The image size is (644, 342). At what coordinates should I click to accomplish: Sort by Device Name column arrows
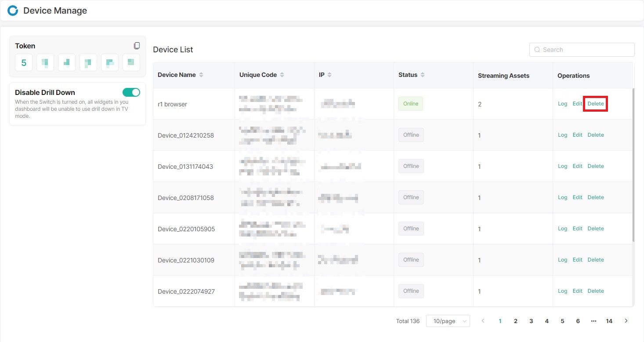click(201, 75)
